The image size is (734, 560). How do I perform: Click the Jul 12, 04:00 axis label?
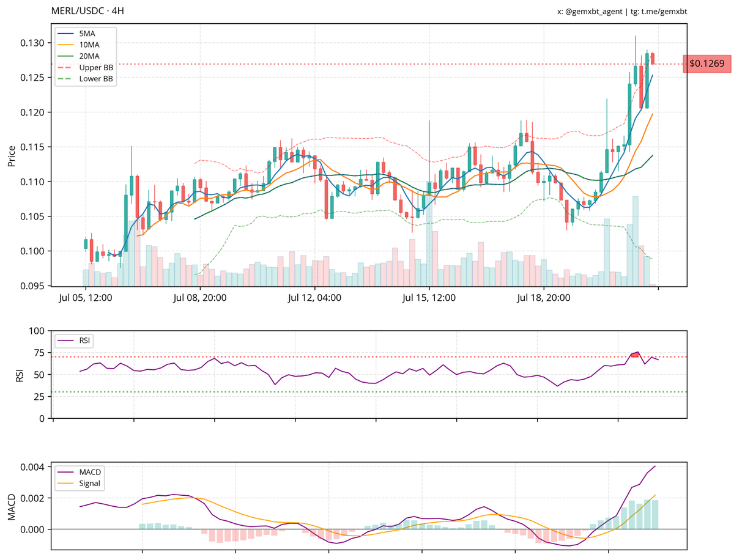coord(314,298)
